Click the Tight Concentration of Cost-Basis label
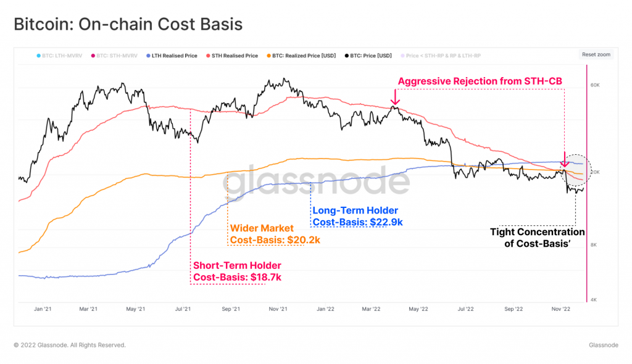 click(537, 238)
